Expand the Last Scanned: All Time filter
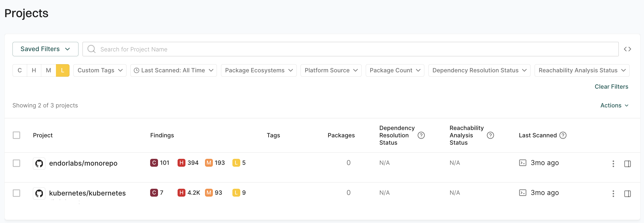The width and height of the screenshot is (644, 223). coord(173,70)
